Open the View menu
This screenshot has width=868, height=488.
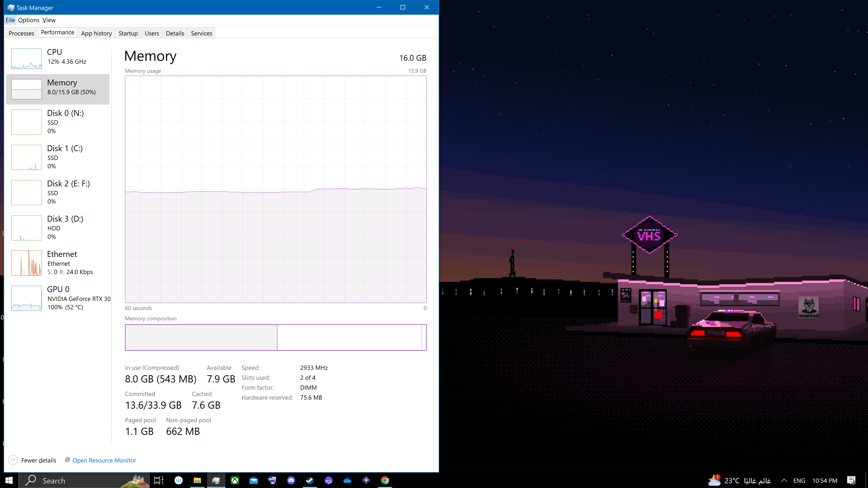tap(49, 20)
